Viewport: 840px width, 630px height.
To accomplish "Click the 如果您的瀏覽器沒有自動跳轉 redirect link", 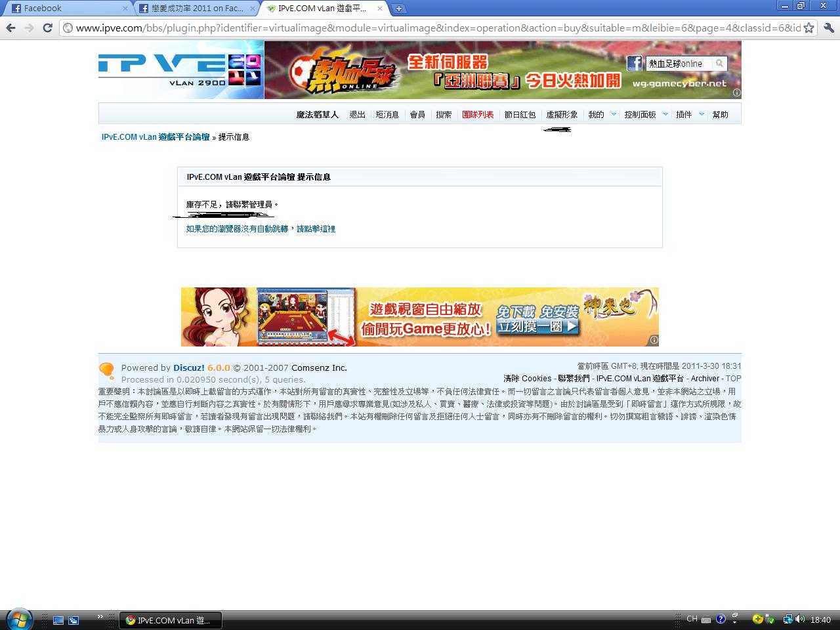I will [261, 229].
